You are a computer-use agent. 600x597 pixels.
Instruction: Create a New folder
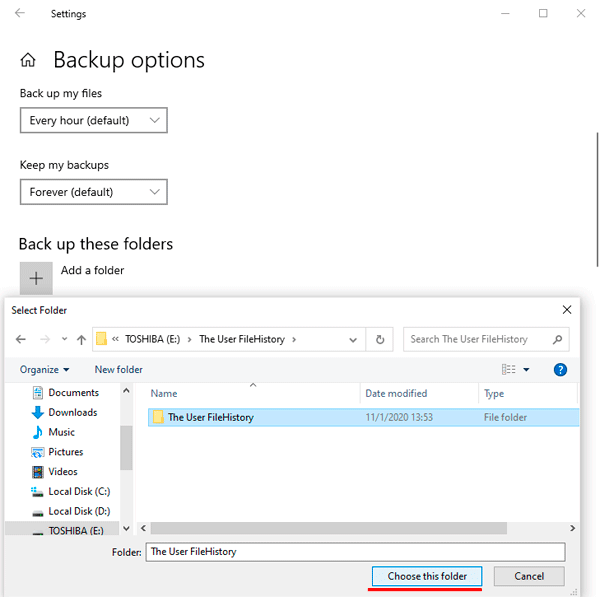click(119, 370)
